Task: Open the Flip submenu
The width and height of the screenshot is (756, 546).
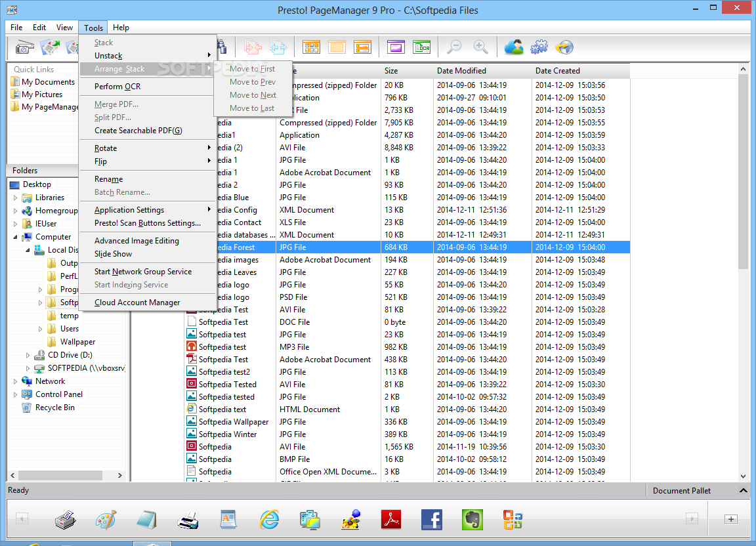Action: click(147, 161)
